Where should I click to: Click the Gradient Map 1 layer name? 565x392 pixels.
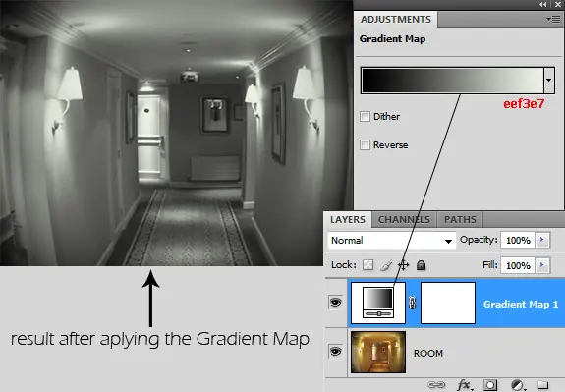(521, 305)
